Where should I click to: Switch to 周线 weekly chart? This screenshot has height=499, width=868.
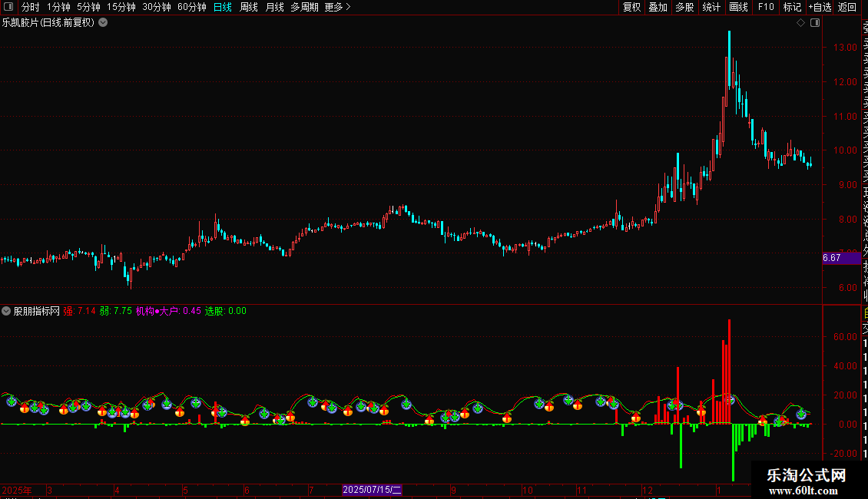[x=249, y=7]
